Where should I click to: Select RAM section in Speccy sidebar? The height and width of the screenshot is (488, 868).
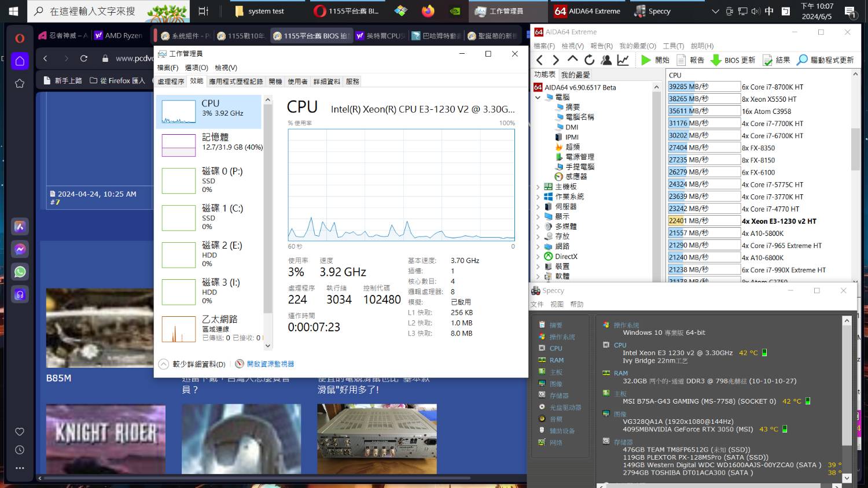[557, 360]
